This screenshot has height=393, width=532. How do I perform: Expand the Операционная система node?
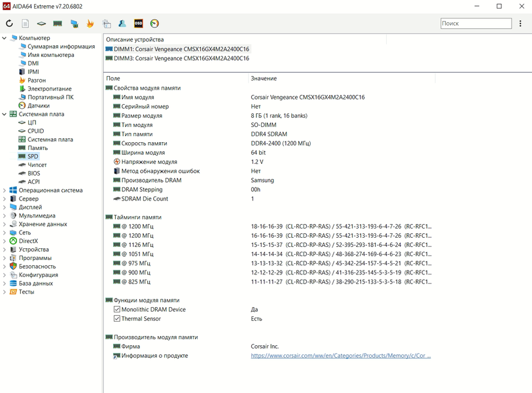[4, 190]
